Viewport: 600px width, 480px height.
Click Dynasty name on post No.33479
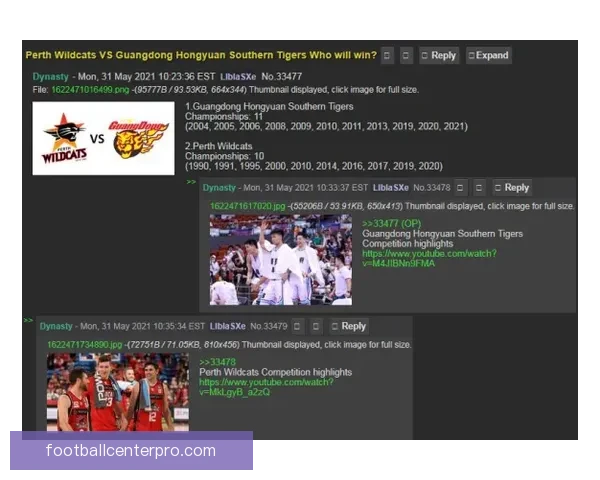pos(56,326)
